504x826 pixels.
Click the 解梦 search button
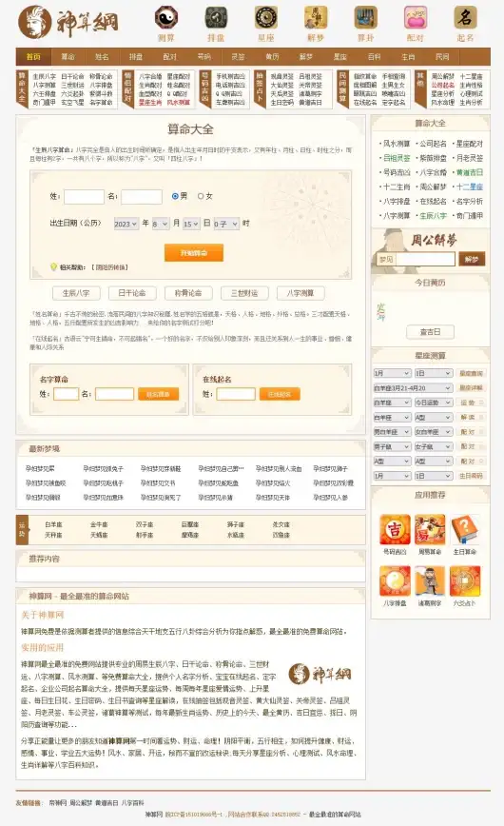coord(472,259)
